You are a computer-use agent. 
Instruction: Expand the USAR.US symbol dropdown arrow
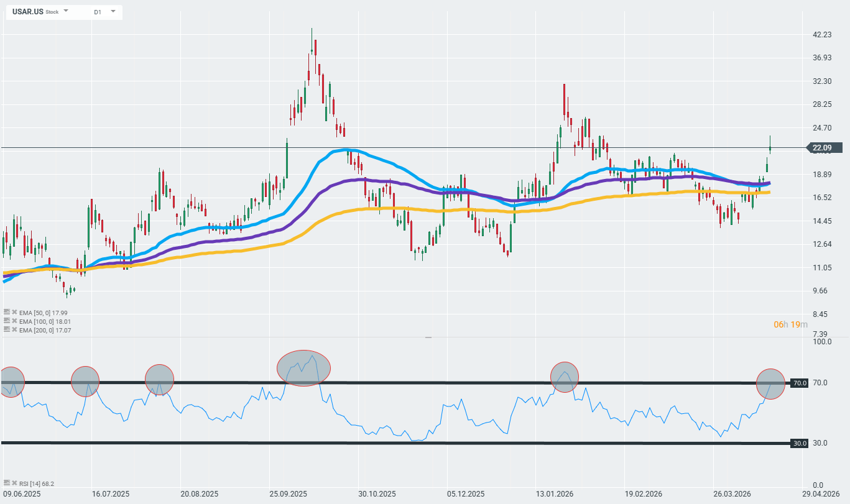[x=66, y=11]
